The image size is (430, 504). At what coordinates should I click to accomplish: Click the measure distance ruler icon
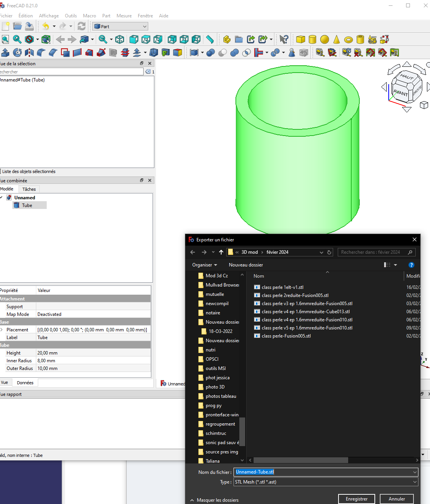click(x=210, y=39)
